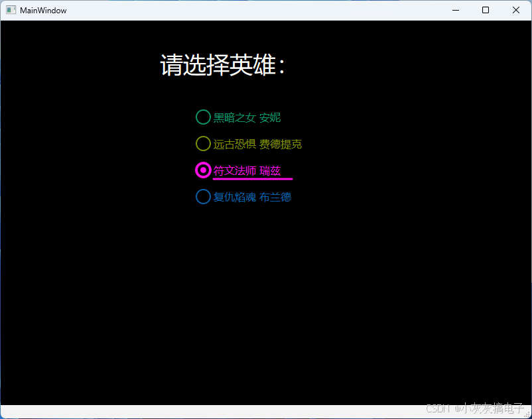Maximize the MainWindow window

point(486,10)
